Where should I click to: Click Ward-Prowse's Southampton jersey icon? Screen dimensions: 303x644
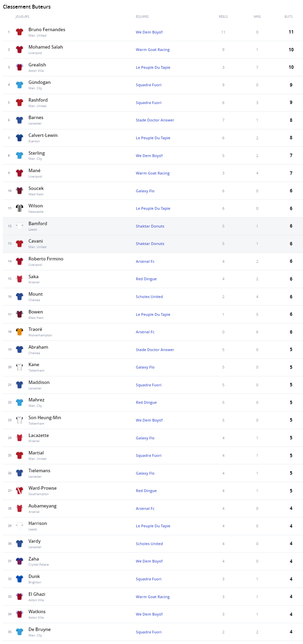tap(19, 491)
